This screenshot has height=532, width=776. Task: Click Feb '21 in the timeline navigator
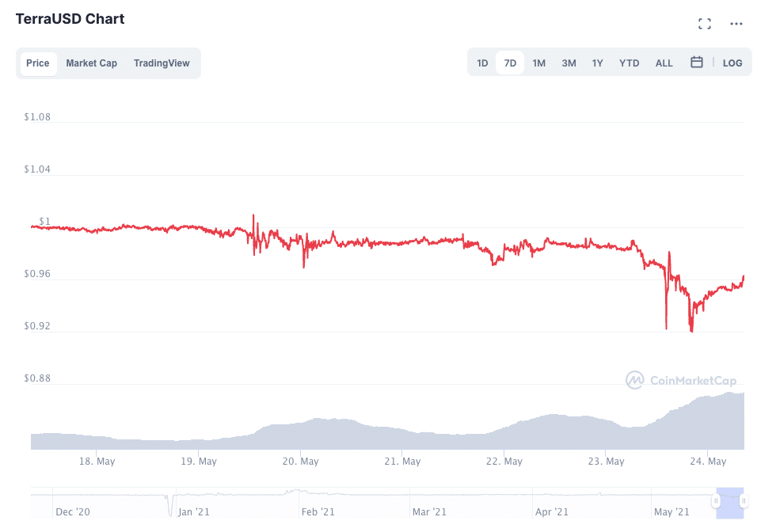point(318,512)
